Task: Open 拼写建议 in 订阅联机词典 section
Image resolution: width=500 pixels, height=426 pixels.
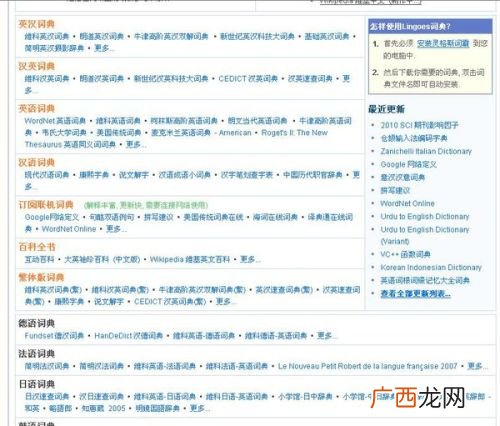Action: click(x=159, y=217)
